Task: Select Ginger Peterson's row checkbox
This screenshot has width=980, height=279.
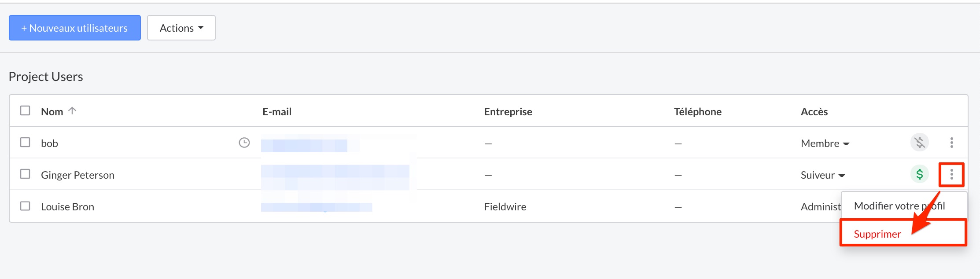Action: (x=25, y=174)
